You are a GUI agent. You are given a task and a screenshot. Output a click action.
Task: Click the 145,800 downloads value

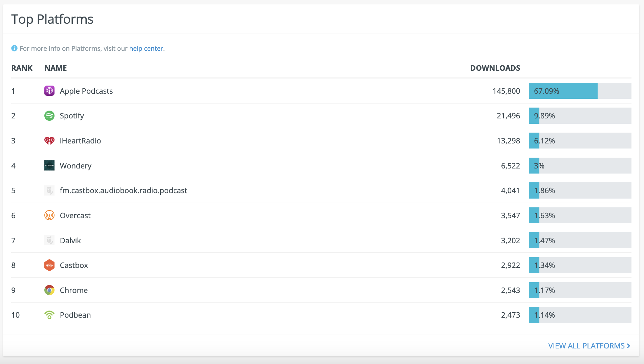pos(506,91)
